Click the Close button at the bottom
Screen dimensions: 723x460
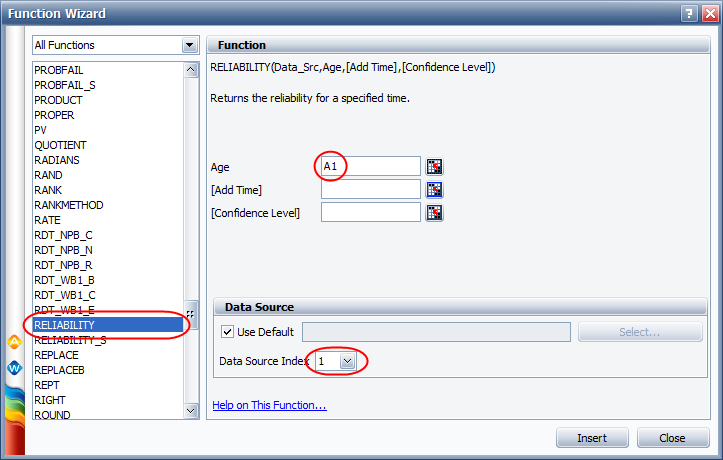pos(672,438)
